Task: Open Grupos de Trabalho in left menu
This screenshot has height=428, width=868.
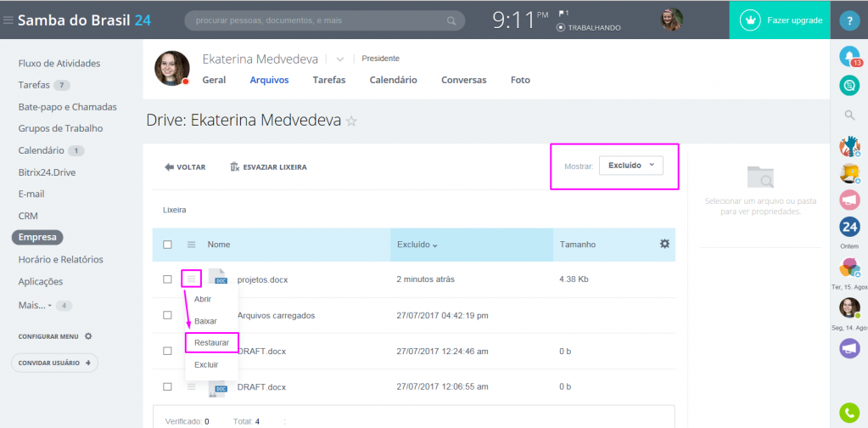Action: coord(61,128)
